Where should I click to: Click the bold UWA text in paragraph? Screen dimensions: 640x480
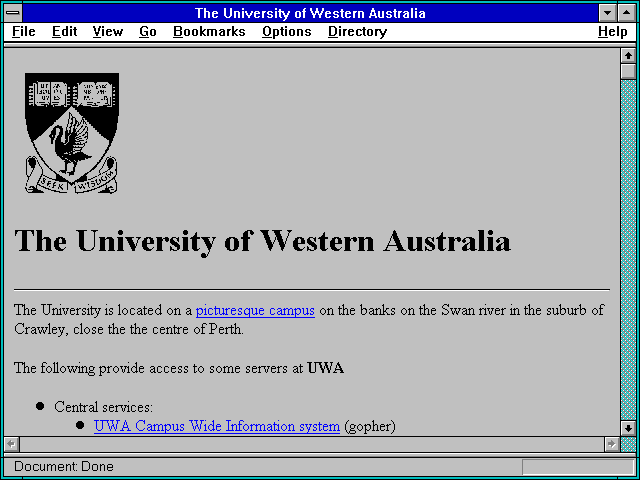tap(325, 368)
